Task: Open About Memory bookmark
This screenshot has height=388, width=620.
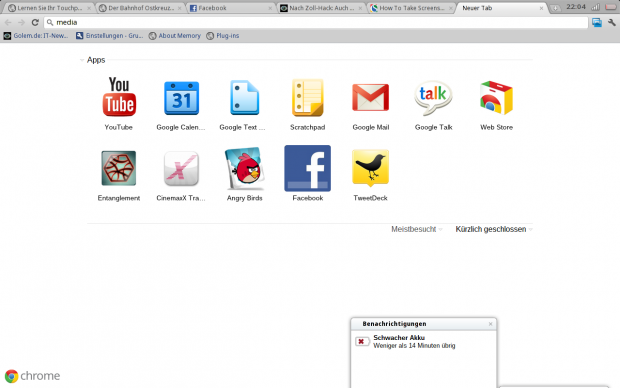Action: pyautogui.click(x=175, y=36)
